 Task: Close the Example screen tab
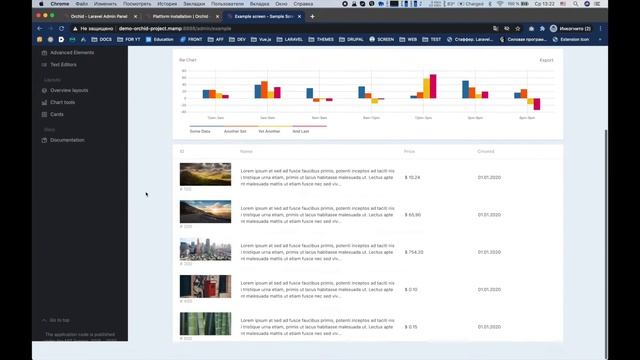click(299, 16)
